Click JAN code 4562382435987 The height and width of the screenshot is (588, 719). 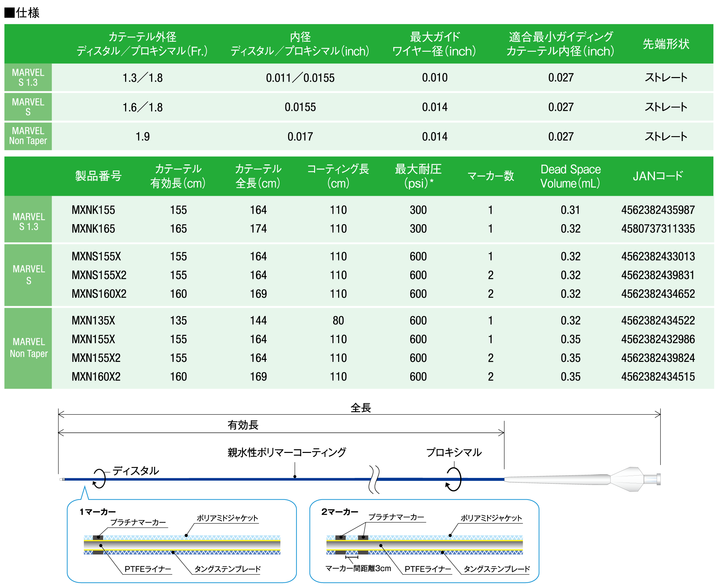(658, 210)
